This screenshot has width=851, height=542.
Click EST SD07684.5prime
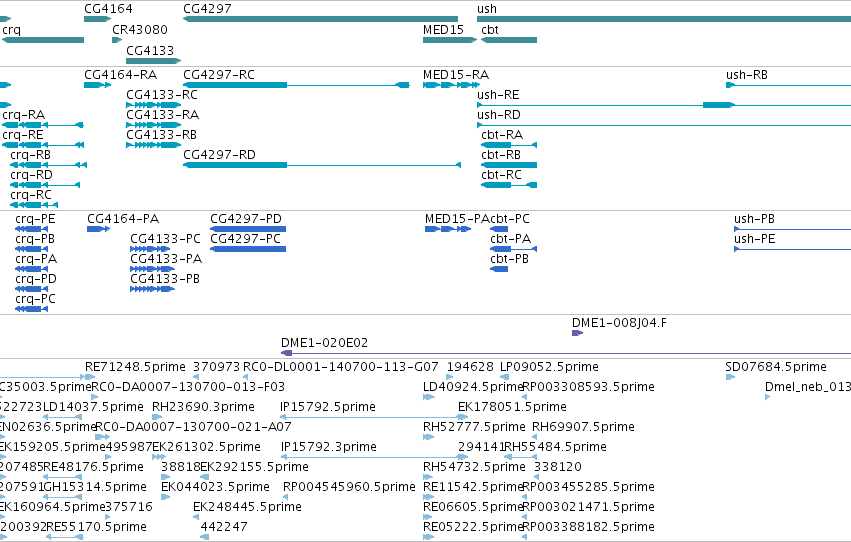coord(776,367)
